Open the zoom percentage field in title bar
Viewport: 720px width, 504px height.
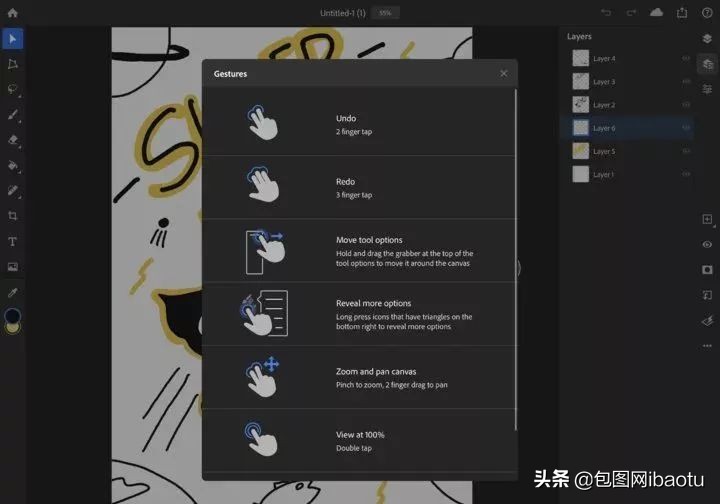pos(385,13)
